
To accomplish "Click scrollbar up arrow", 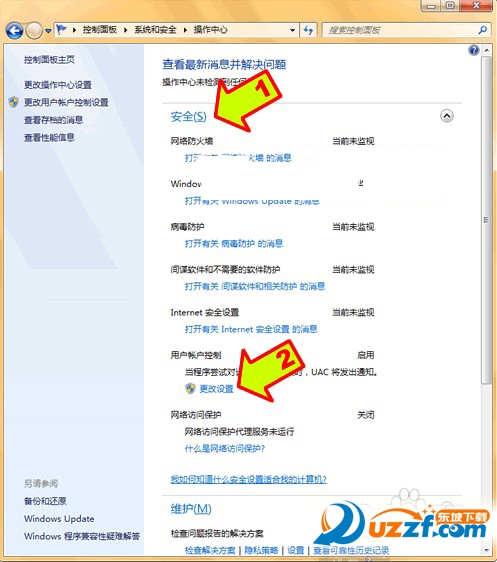I will pos(486,50).
